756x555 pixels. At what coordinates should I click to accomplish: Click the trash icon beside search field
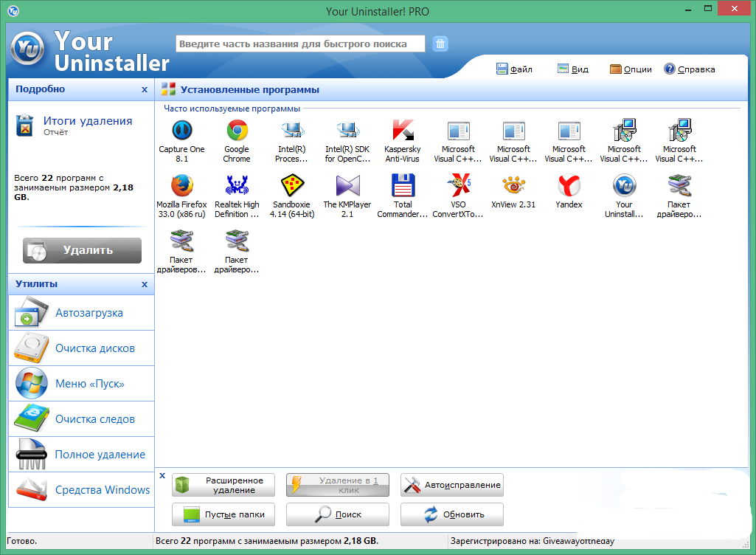click(x=440, y=44)
